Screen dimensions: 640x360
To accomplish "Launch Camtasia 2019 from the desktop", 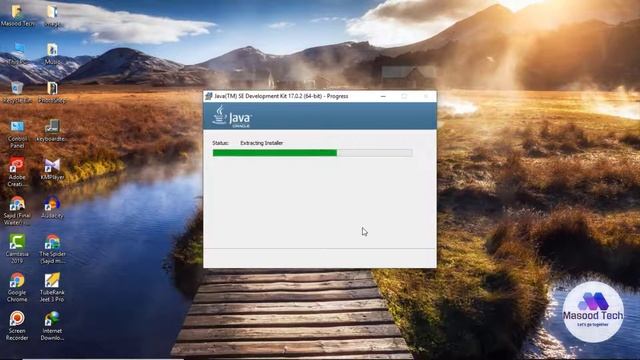I will [17, 249].
